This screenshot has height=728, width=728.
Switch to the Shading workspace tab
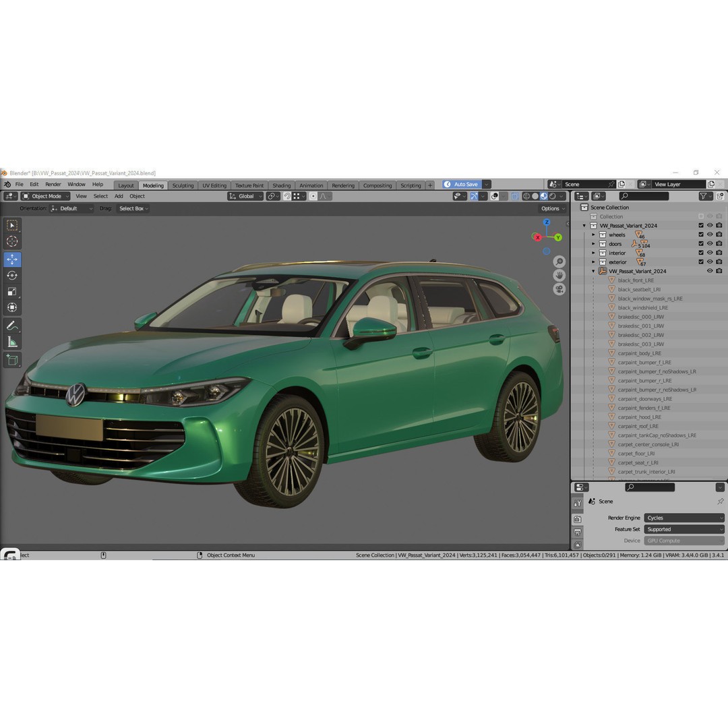pyautogui.click(x=281, y=185)
